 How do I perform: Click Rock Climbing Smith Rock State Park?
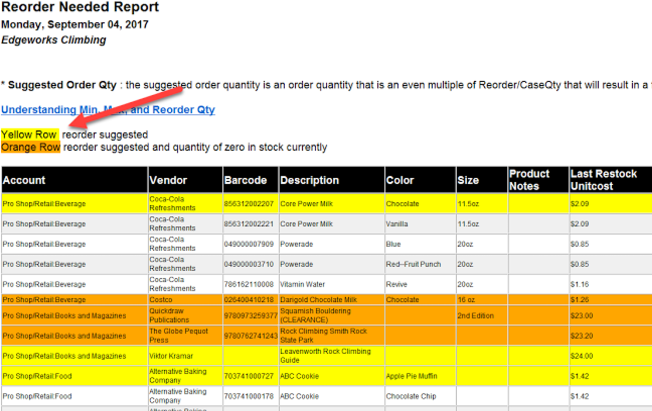tap(324, 335)
